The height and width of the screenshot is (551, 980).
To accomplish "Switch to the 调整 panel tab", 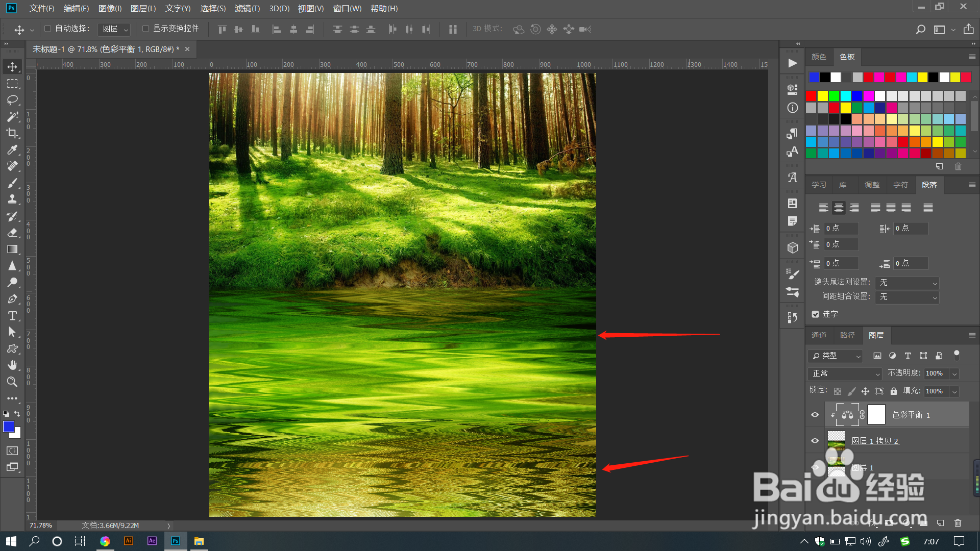I will pos(872,185).
